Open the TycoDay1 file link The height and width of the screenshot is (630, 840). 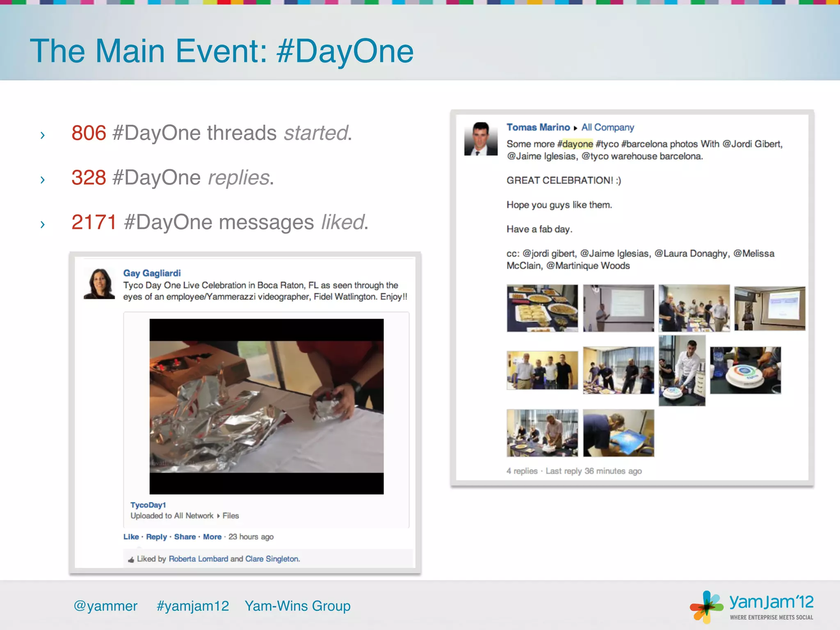148,505
